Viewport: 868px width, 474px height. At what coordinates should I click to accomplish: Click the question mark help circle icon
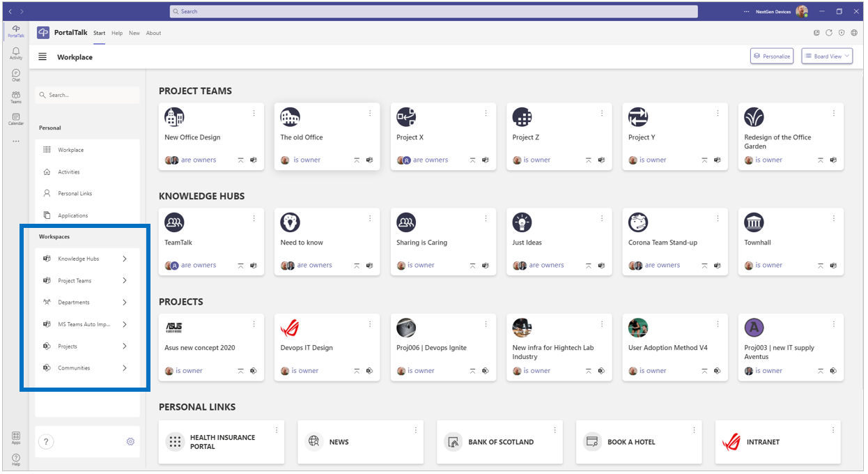[46, 442]
